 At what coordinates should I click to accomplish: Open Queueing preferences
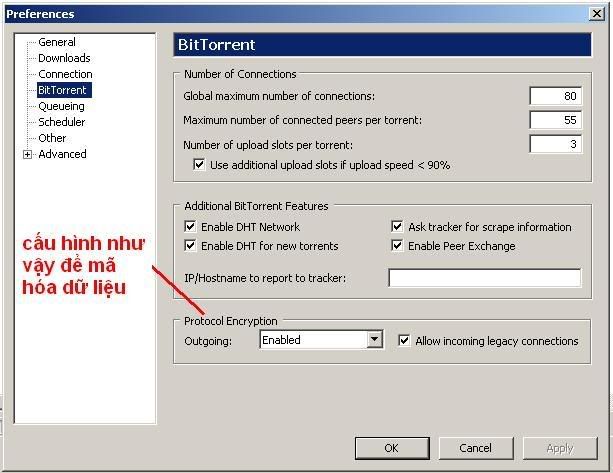click(x=61, y=106)
